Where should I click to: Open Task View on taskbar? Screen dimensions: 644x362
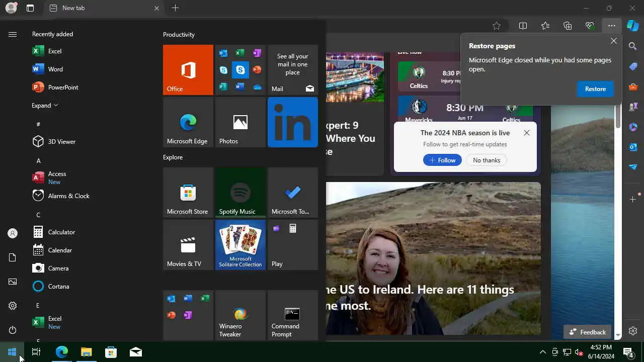[36, 352]
